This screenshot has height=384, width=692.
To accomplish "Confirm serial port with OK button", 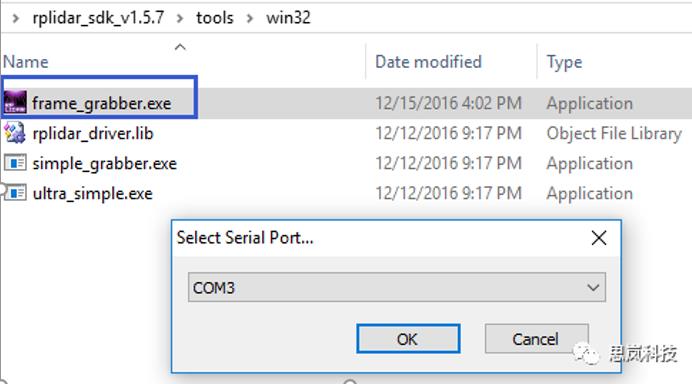I will (x=408, y=339).
